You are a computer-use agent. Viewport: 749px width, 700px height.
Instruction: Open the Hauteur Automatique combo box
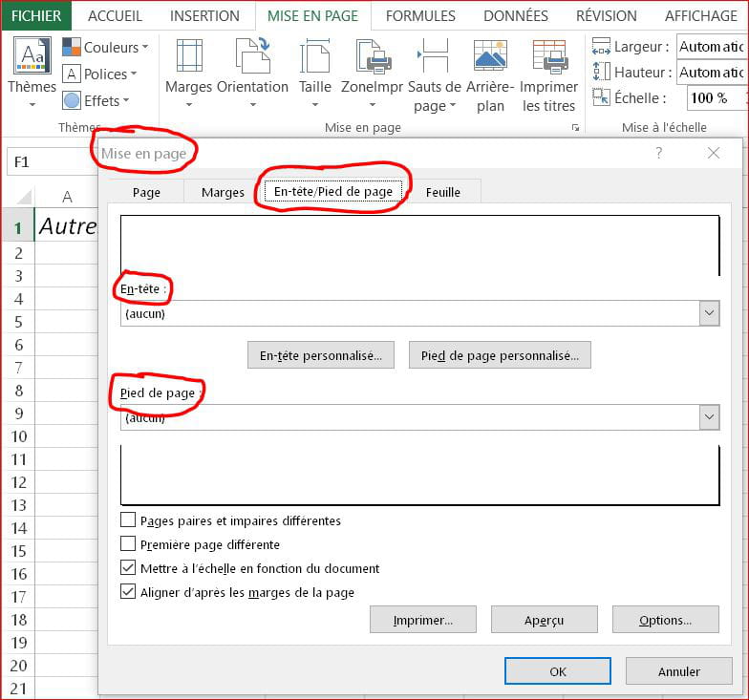[x=712, y=73]
